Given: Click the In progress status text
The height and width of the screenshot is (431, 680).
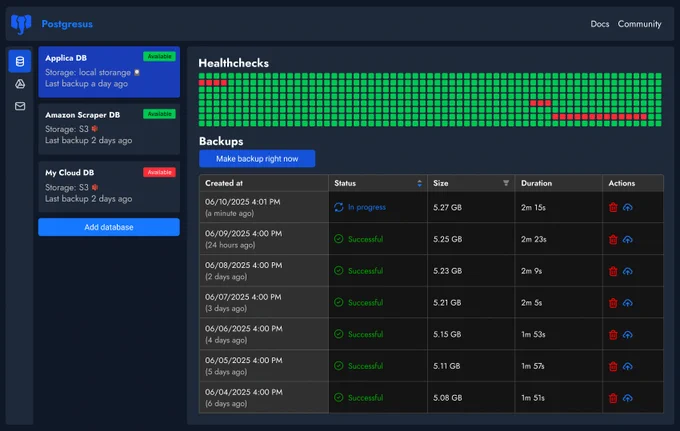Looking at the screenshot, I should click(366, 207).
